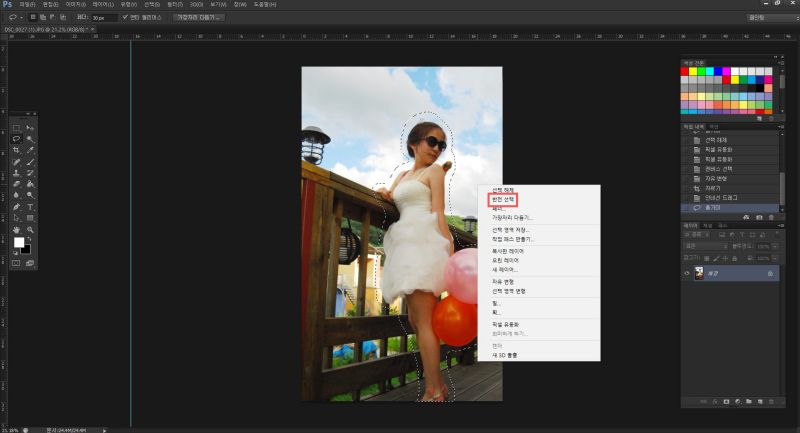Screen dimensions: 800x433
Task: Select the Brush tool
Action: click(30, 162)
